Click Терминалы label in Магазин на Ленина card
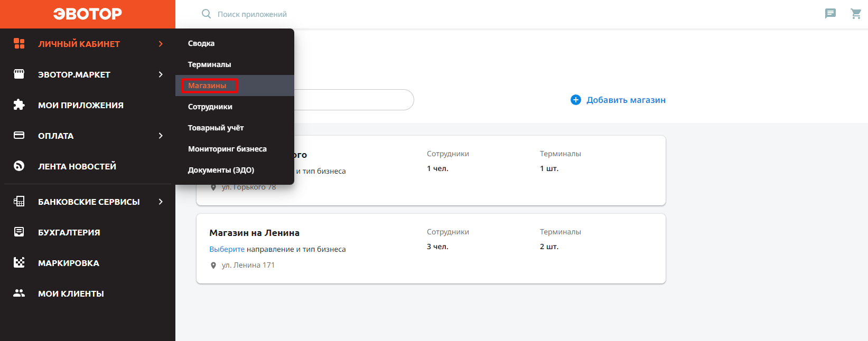868x341 pixels. pos(561,232)
